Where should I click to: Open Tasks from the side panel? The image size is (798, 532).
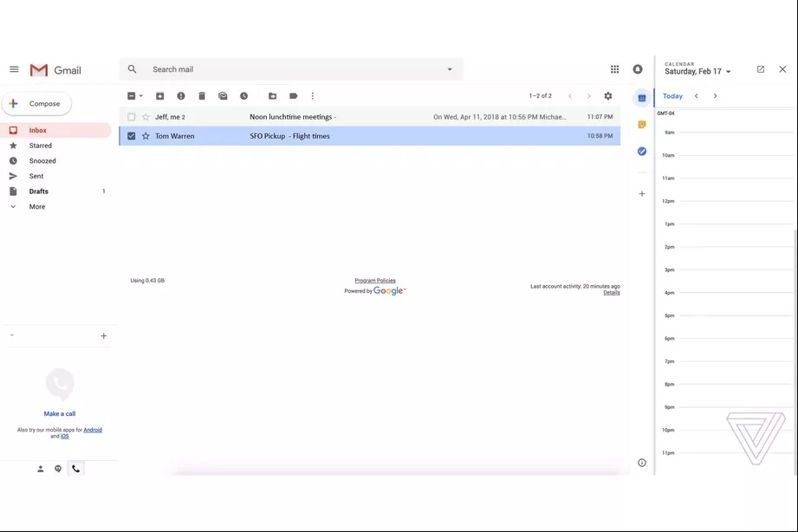tap(642, 152)
